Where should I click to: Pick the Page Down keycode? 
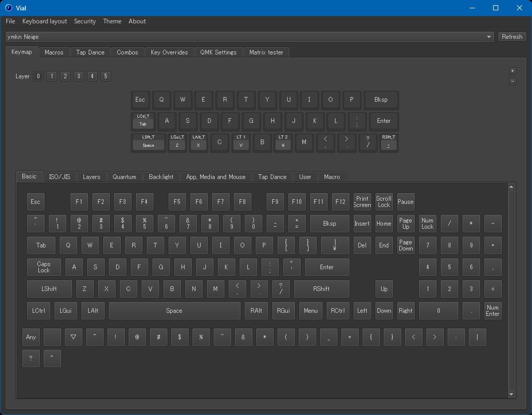pyautogui.click(x=405, y=245)
